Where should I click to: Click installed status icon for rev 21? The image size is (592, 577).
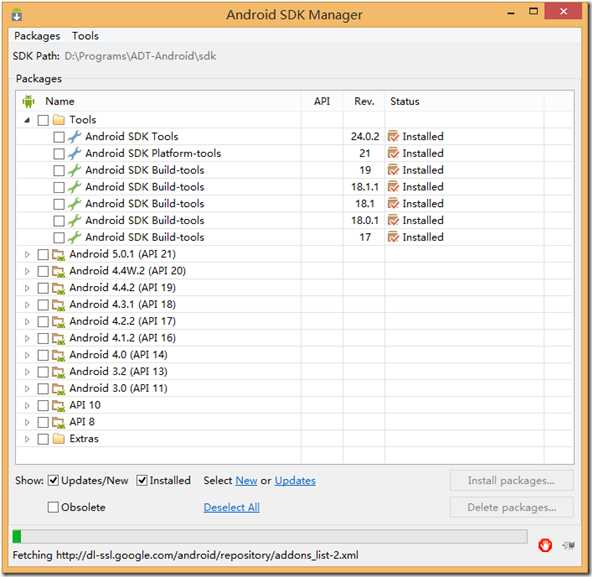click(x=393, y=153)
